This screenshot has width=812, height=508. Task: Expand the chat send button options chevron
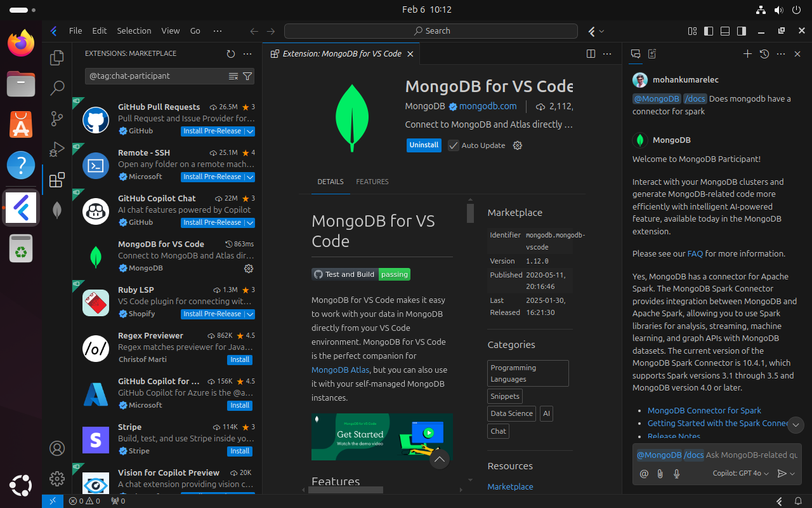791,473
